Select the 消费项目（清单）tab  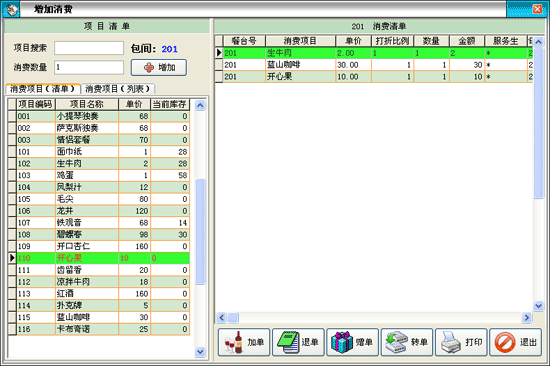click(43, 89)
